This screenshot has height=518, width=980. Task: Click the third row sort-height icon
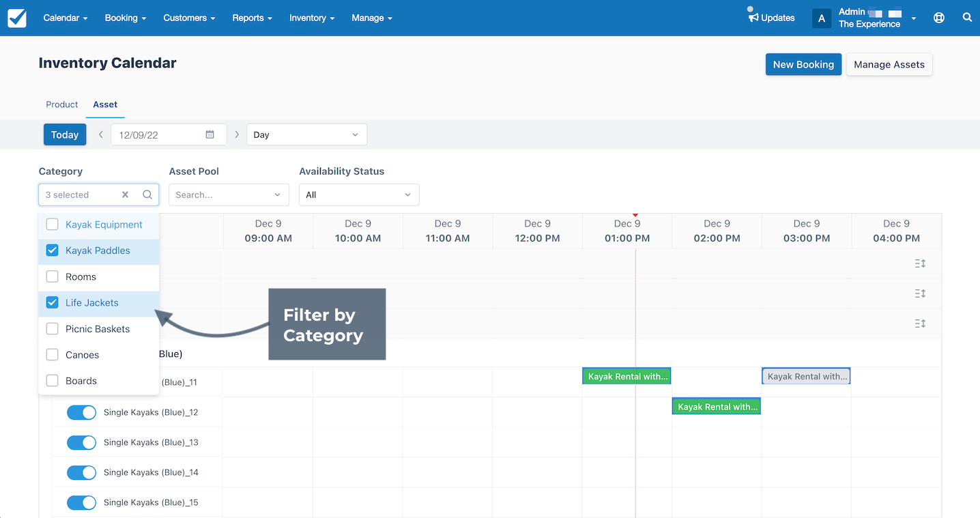[x=920, y=323]
